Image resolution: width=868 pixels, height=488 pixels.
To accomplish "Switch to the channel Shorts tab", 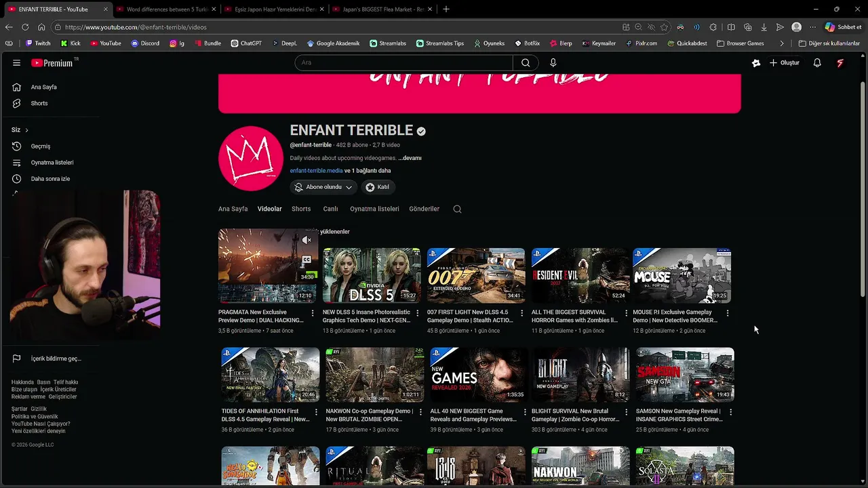I will [x=301, y=209].
